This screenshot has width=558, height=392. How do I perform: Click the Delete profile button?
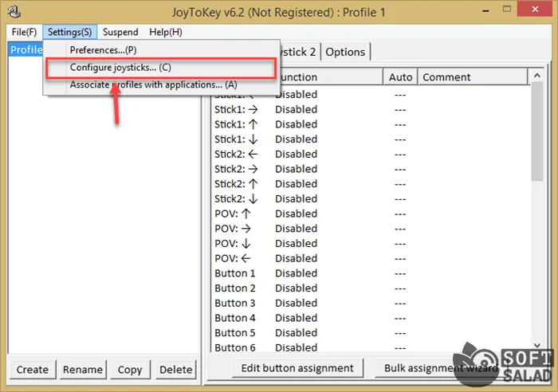point(176,370)
